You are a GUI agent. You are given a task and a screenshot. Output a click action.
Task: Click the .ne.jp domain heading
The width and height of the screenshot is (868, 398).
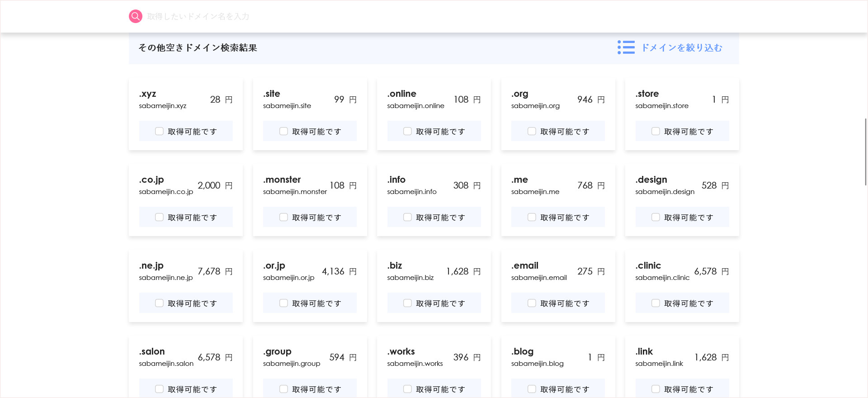click(x=151, y=265)
